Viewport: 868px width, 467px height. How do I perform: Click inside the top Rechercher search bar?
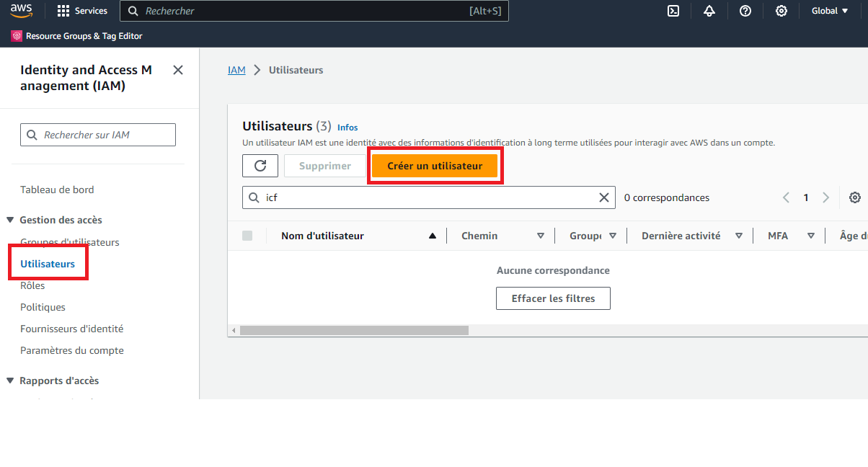point(314,11)
